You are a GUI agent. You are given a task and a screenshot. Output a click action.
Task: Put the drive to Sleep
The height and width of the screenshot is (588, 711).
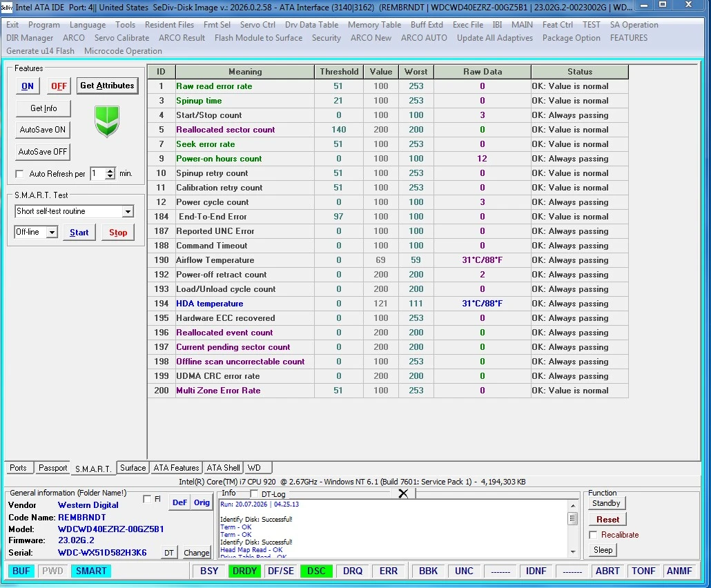(603, 550)
